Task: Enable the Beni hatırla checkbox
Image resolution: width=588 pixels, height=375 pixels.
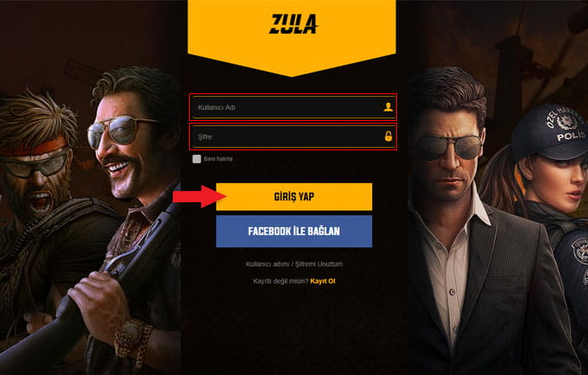Action: pyautogui.click(x=197, y=159)
